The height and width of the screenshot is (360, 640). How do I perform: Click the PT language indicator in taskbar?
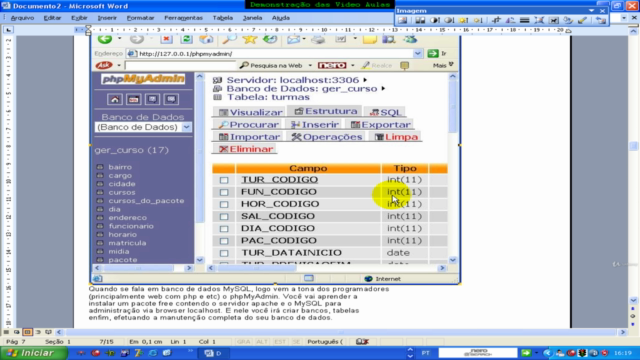pos(425,353)
